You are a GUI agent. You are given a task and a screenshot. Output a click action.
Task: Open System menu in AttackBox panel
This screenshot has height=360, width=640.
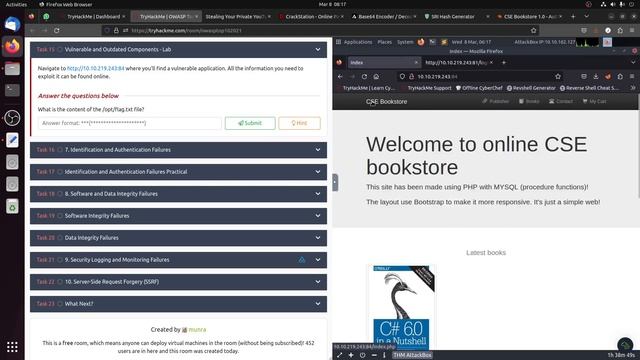point(405,42)
